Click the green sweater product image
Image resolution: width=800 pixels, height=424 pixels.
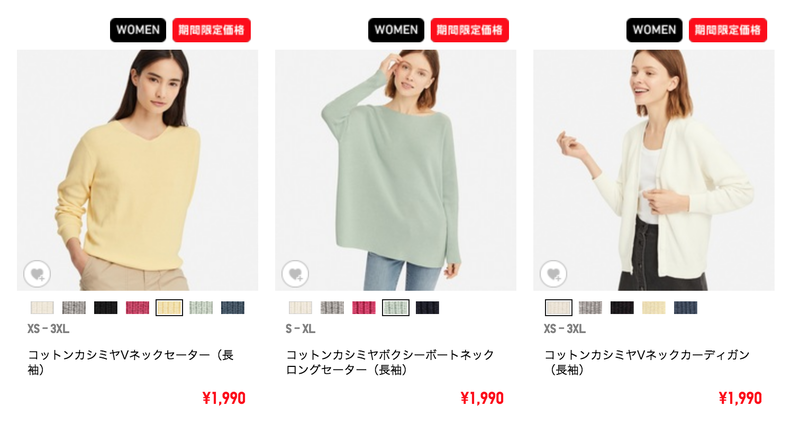pyautogui.click(x=396, y=170)
